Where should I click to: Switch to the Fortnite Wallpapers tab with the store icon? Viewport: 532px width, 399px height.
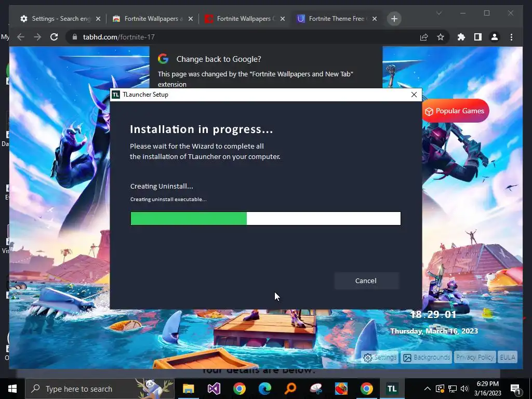153,19
